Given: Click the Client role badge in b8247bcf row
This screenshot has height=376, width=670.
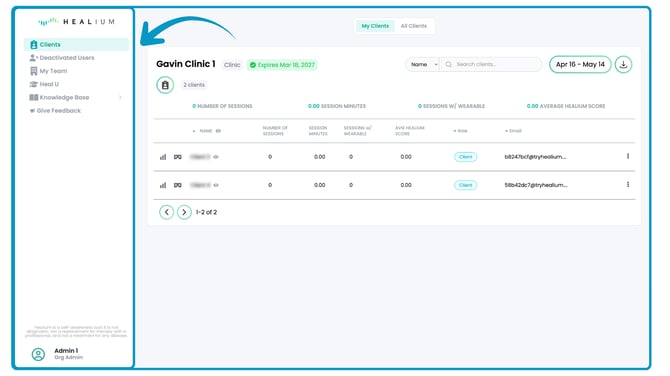Looking at the screenshot, I should [x=465, y=157].
